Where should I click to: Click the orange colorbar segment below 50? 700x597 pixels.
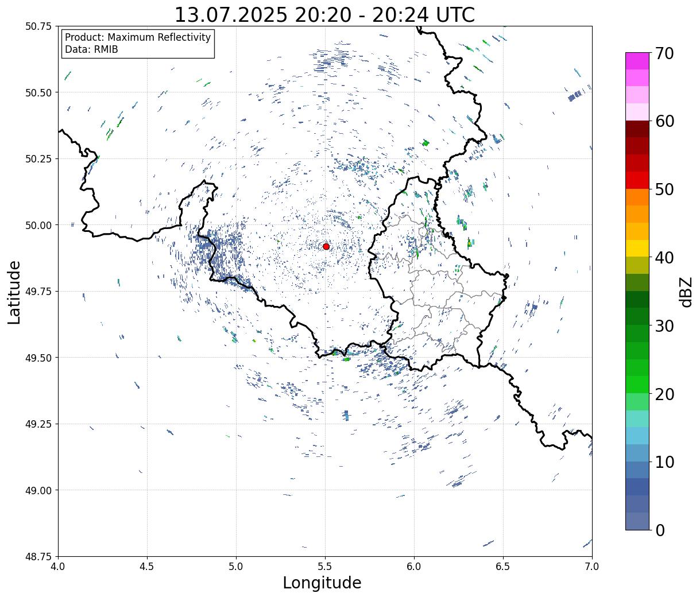coord(637,197)
